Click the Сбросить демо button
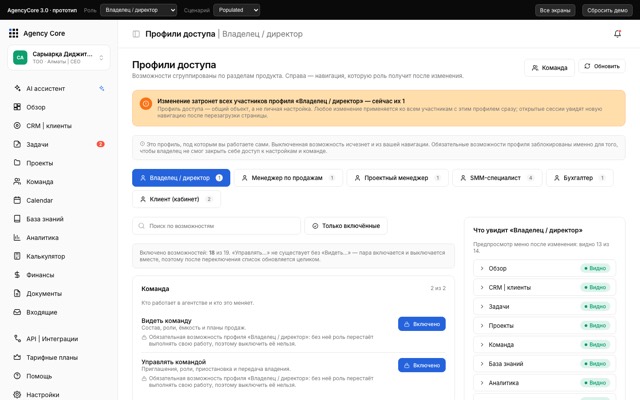 [607, 10]
